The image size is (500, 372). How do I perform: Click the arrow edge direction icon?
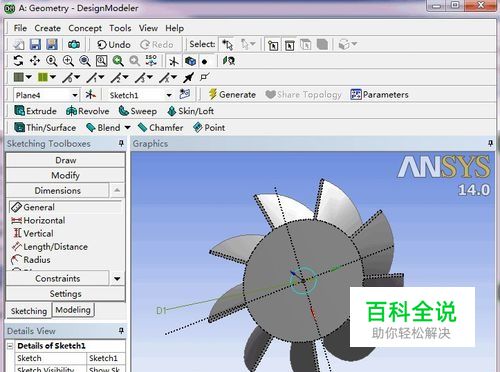188,77
